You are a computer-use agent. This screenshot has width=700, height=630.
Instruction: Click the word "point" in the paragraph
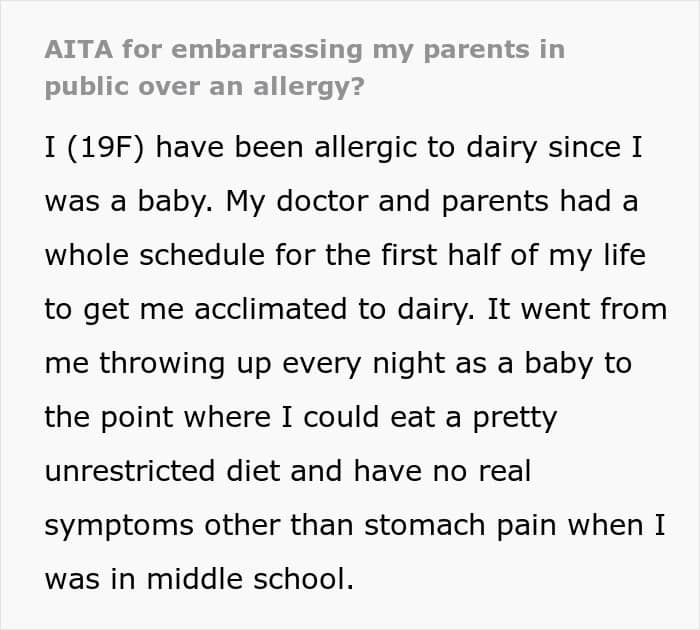[137, 416]
